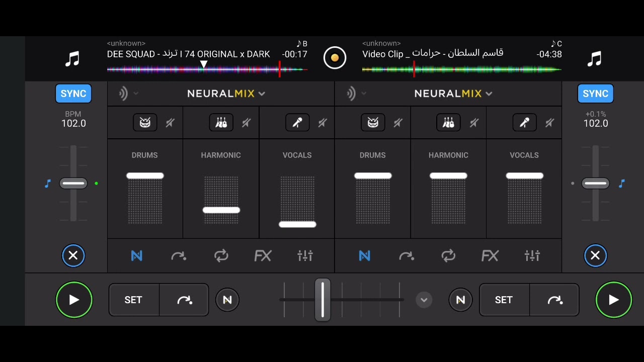Solo vocals microphone on right deck

525,123
